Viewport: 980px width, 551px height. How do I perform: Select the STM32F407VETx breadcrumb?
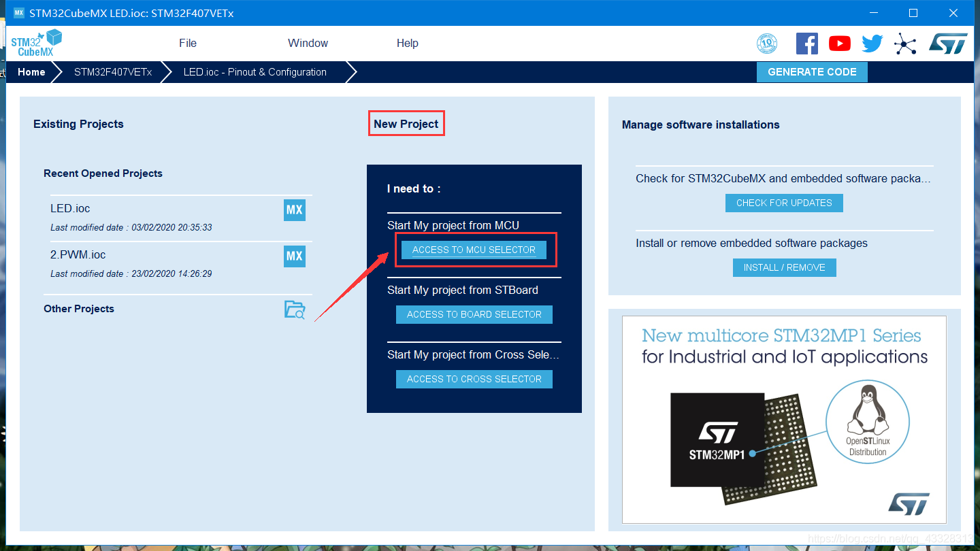113,72
